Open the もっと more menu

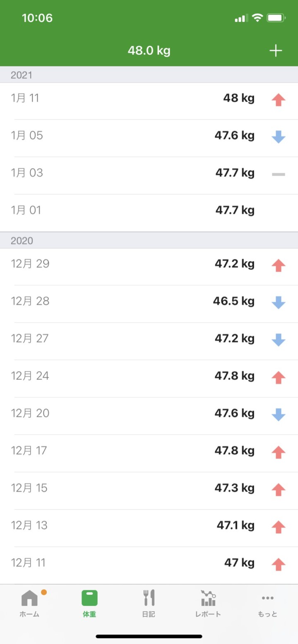[x=267, y=603]
